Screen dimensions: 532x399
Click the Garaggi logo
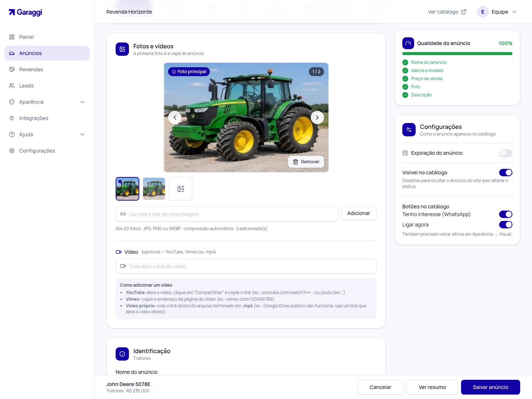(25, 12)
